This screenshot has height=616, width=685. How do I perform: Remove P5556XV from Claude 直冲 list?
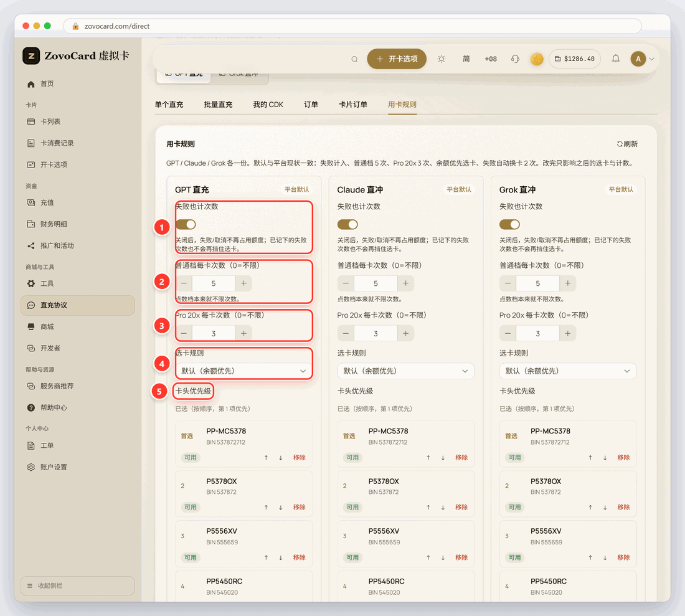coord(461,557)
